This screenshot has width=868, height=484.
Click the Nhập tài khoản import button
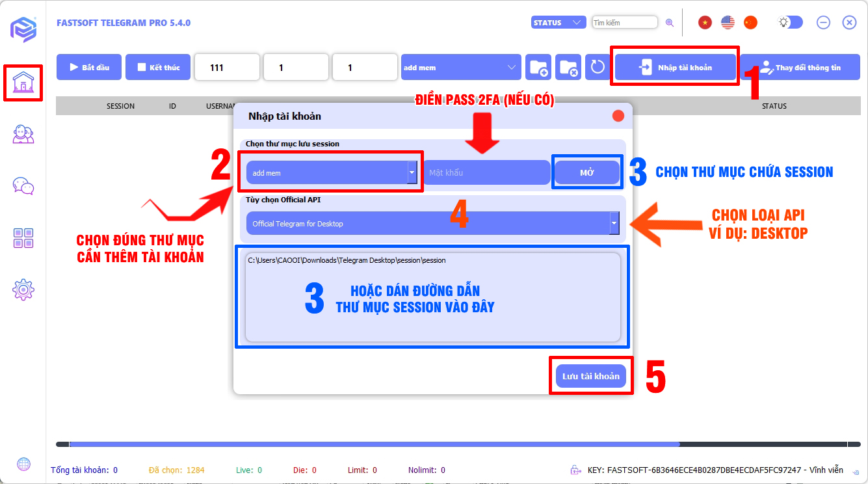pyautogui.click(x=676, y=67)
